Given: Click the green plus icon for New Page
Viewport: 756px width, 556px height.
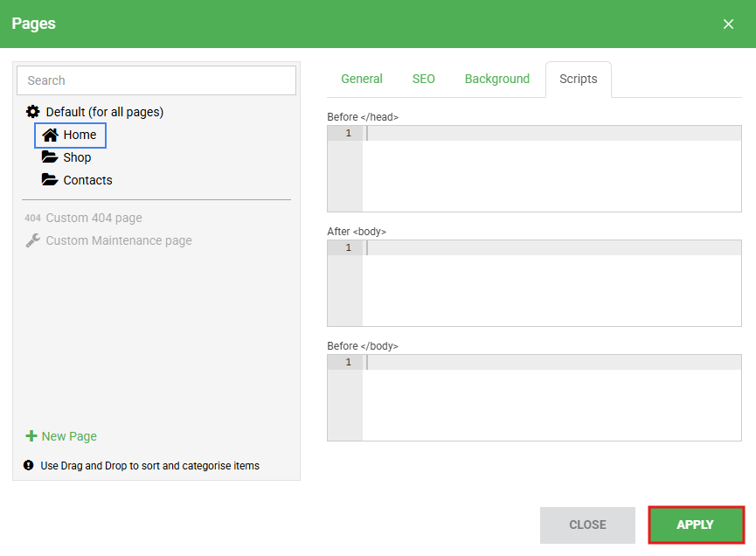Looking at the screenshot, I should click(x=31, y=436).
